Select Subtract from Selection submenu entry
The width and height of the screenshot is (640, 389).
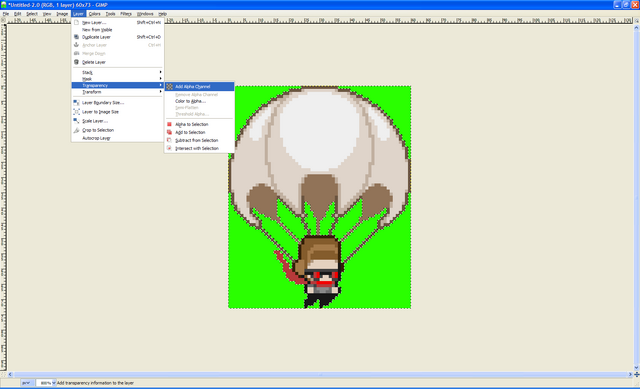click(200, 140)
